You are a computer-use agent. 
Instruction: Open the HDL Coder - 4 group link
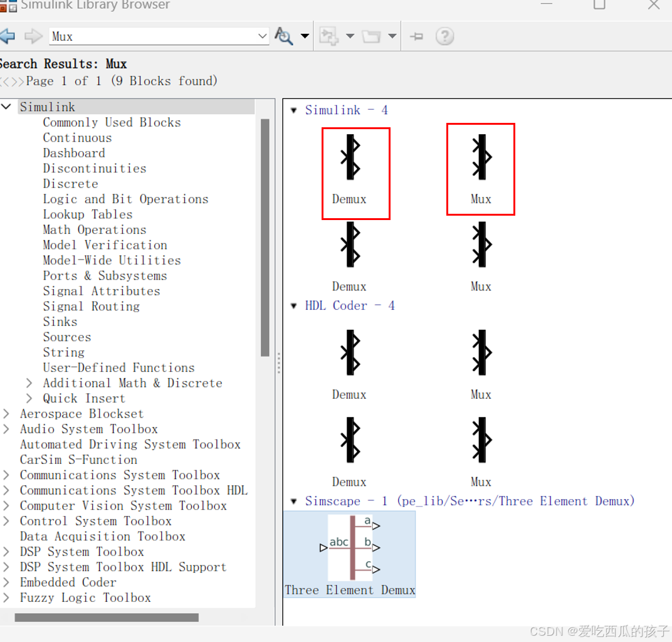(350, 305)
